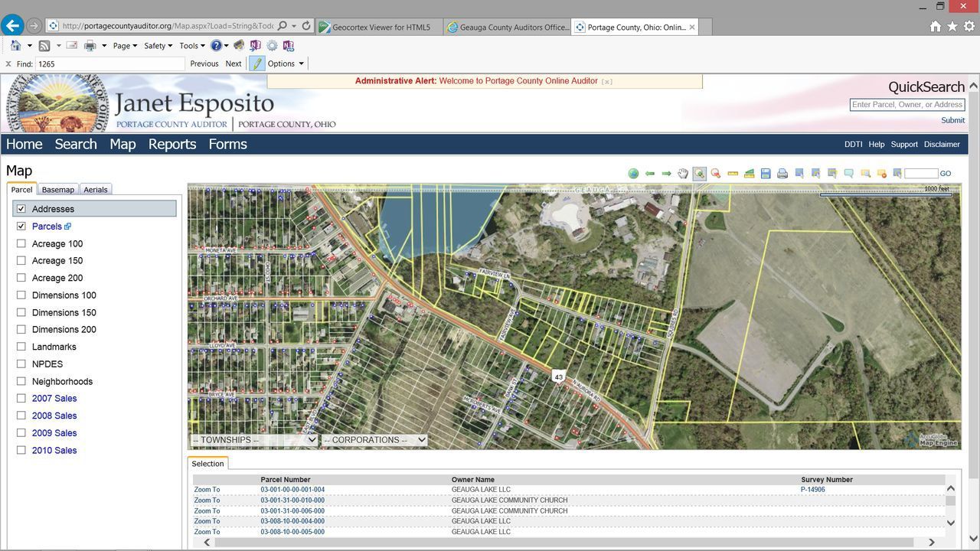Viewport: 980px width, 551px height.
Task: Click the blue help question mark icon
Action: point(216,46)
